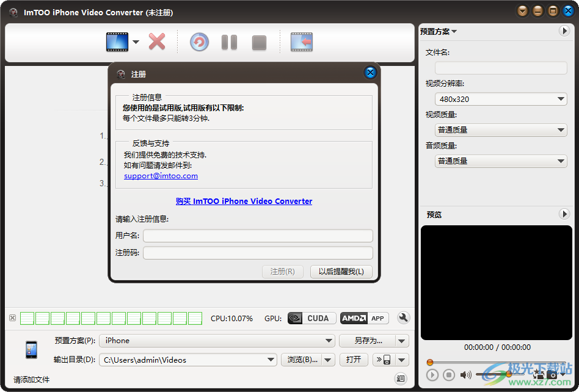Open settings with the wrench icon
This screenshot has width=579, height=392.
[x=404, y=318]
